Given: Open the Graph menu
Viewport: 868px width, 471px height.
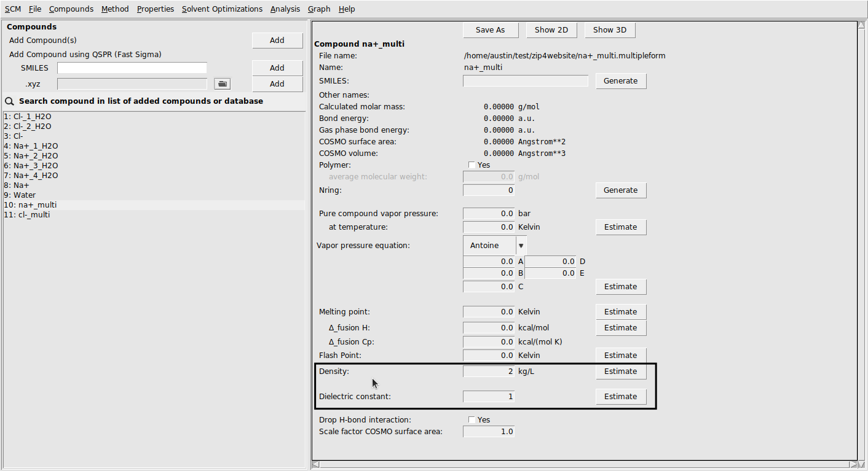Looking at the screenshot, I should click(318, 9).
